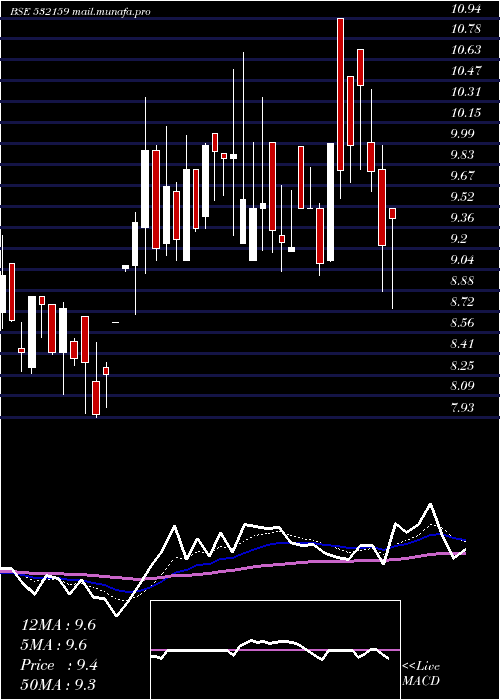This screenshot has width=500, height=700.
Task: Click the 10.63 price axis label
Action: pos(466,50)
